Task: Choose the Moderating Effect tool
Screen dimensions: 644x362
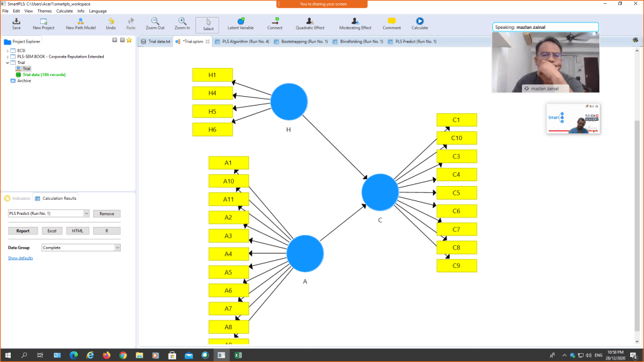Action: [355, 24]
